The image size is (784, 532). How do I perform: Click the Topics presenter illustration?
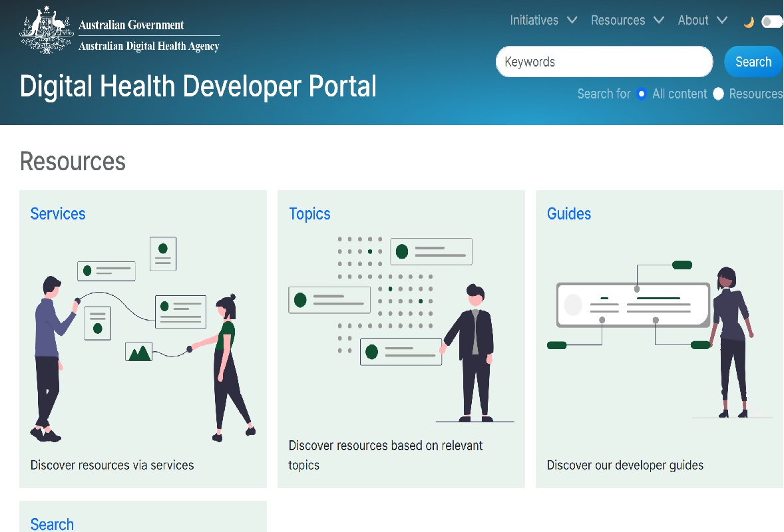point(401,329)
